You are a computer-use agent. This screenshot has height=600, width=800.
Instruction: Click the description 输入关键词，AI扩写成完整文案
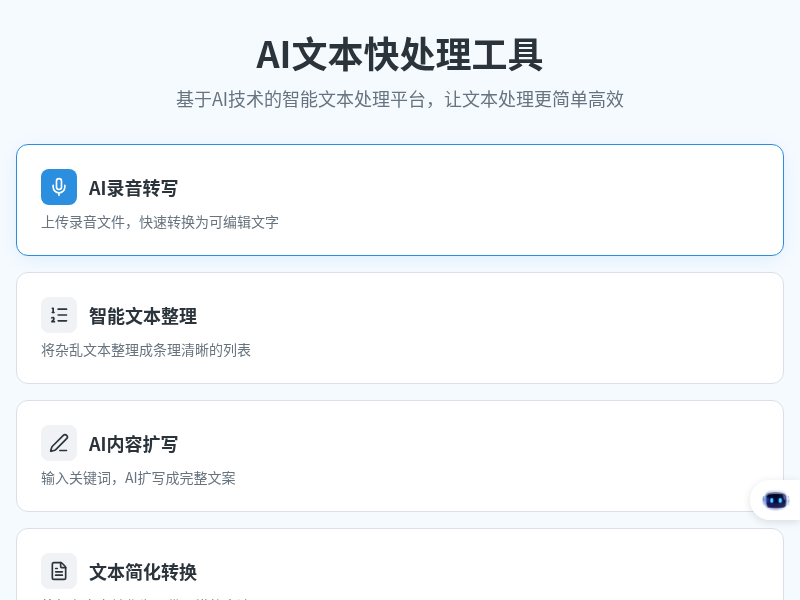coord(138,478)
